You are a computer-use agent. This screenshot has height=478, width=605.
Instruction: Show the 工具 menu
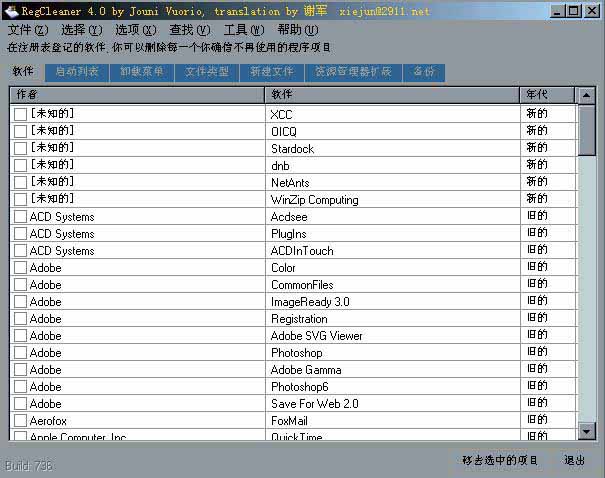(x=243, y=30)
